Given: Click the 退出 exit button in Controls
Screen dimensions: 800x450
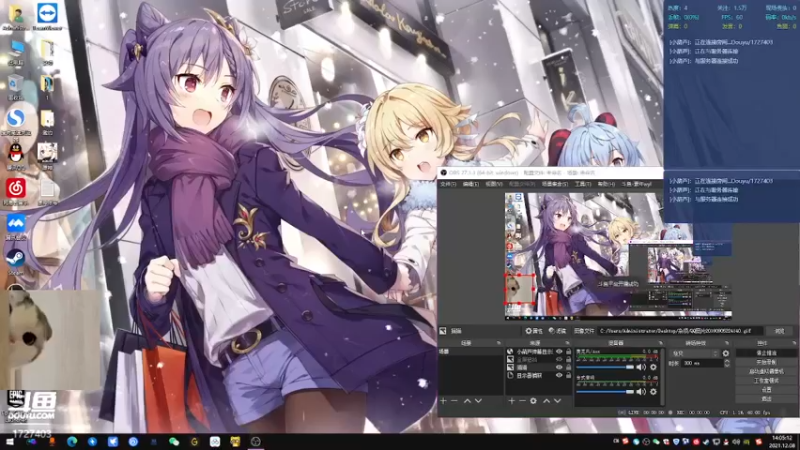Looking at the screenshot, I should pos(766,398).
